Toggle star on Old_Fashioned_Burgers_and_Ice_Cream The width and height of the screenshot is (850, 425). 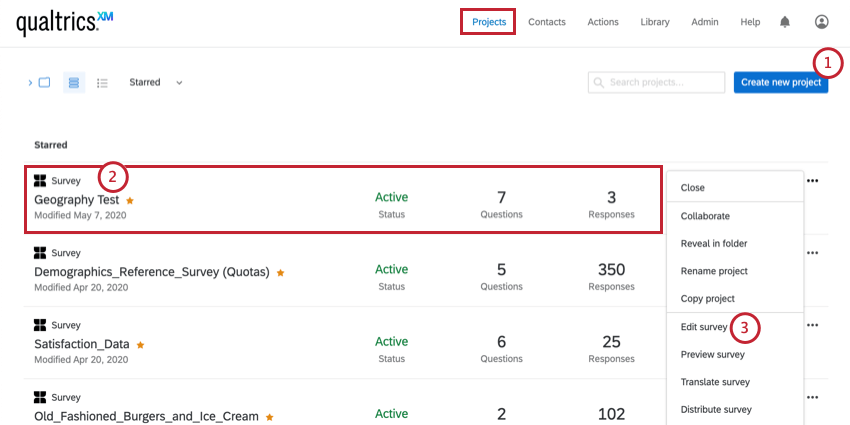(269, 417)
